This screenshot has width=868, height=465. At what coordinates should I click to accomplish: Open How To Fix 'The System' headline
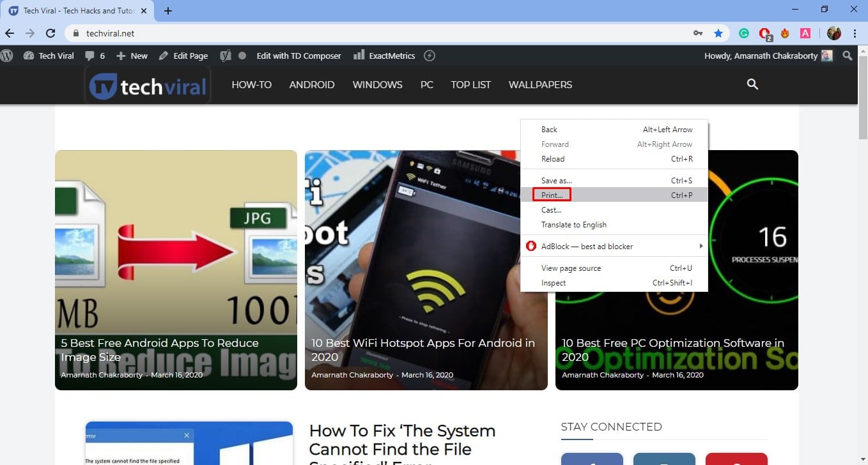pos(402,444)
